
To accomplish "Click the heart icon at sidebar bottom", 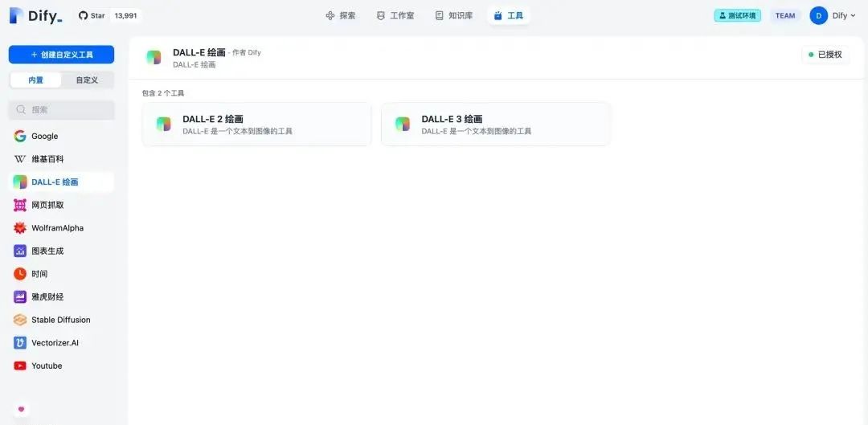I will click(22, 410).
